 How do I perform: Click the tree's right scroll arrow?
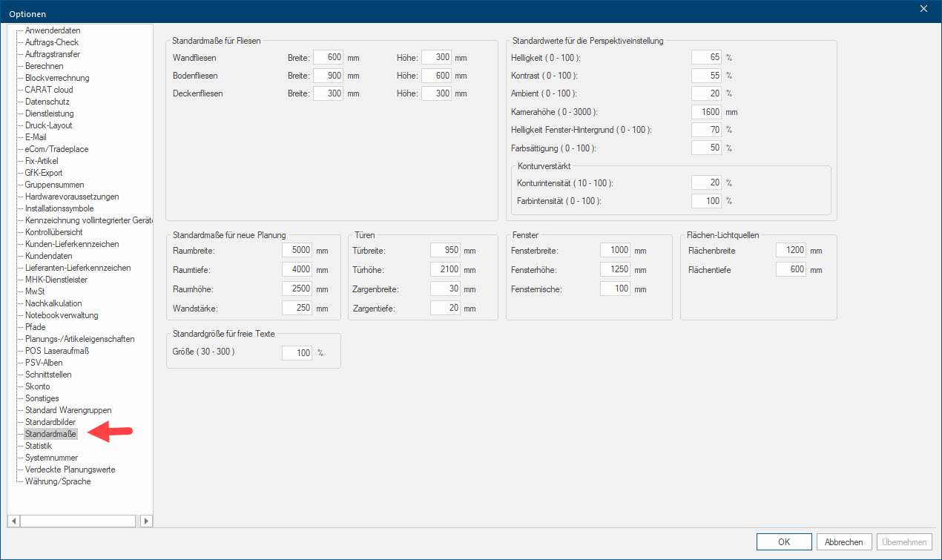[x=146, y=521]
